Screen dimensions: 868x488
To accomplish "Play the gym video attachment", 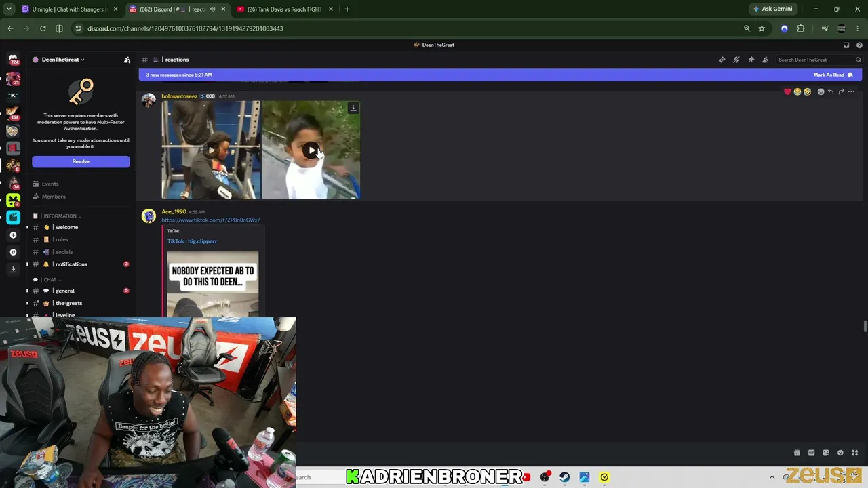I will click(211, 150).
